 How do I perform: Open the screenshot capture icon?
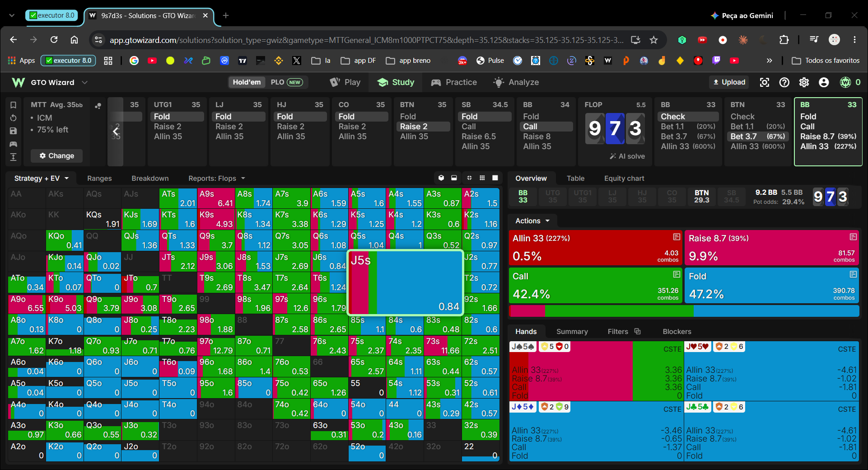point(764,82)
